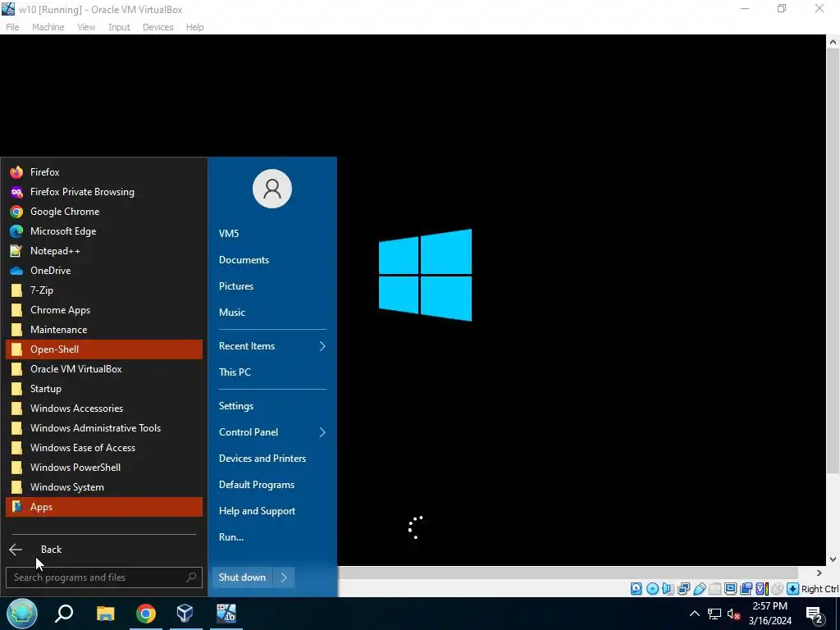Click the display status icon in VirtualBox
The width and height of the screenshot is (840, 630).
pyautogui.click(x=730, y=589)
